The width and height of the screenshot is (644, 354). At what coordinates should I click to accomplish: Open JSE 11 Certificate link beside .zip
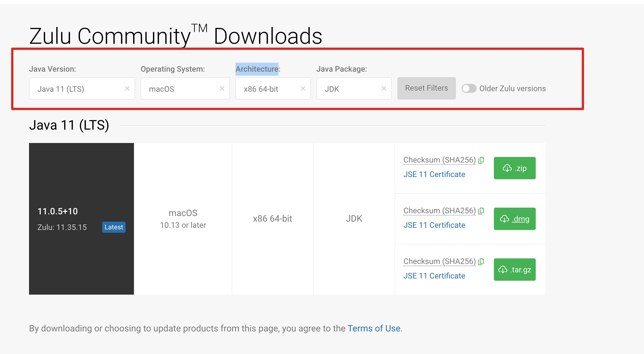pos(434,174)
